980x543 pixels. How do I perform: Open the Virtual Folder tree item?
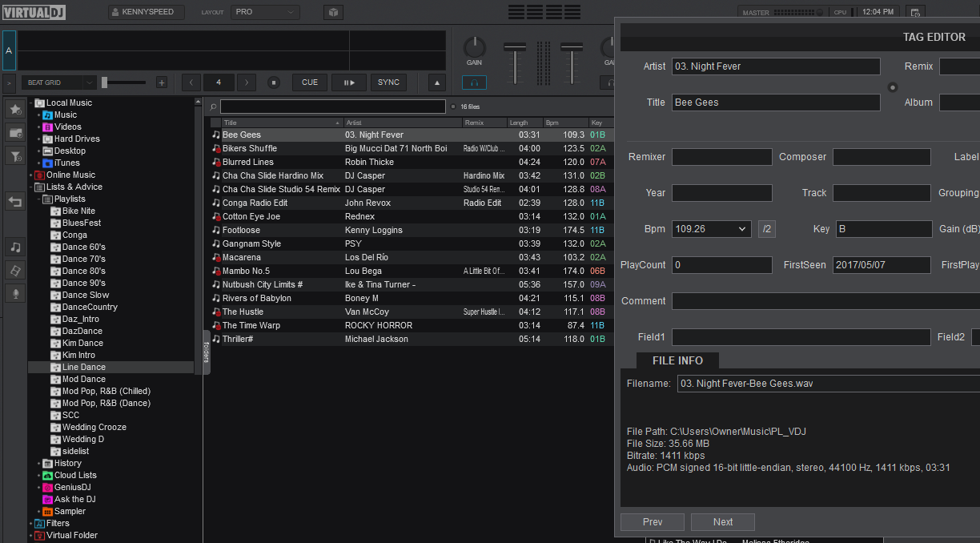(66, 536)
